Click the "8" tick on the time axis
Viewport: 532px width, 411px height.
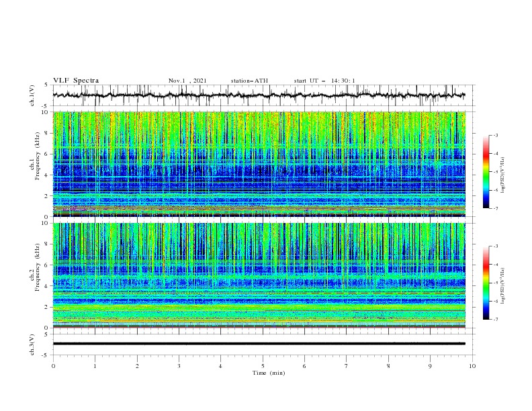(388, 366)
